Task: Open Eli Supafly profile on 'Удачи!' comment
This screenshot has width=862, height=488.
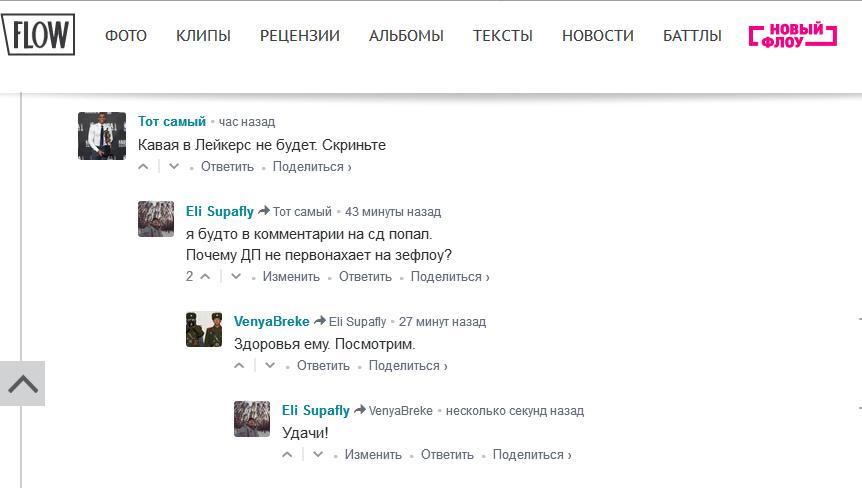Action: click(316, 411)
